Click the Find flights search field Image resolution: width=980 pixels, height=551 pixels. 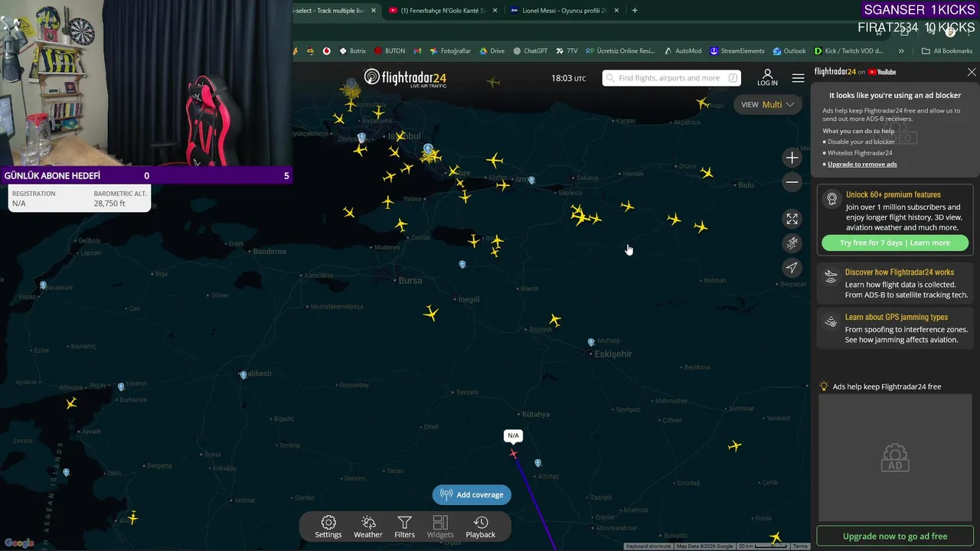(671, 78)
